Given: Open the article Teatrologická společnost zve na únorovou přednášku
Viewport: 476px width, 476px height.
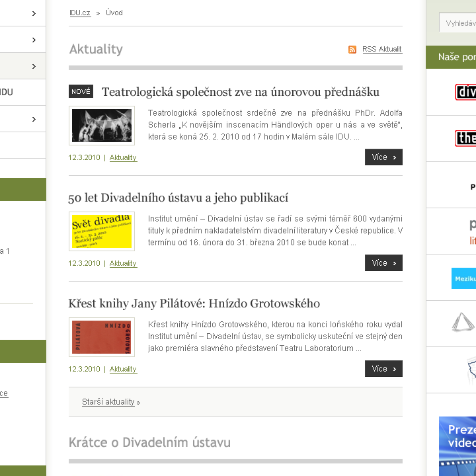Looking at the screenshot, I should tap(241, 92).
